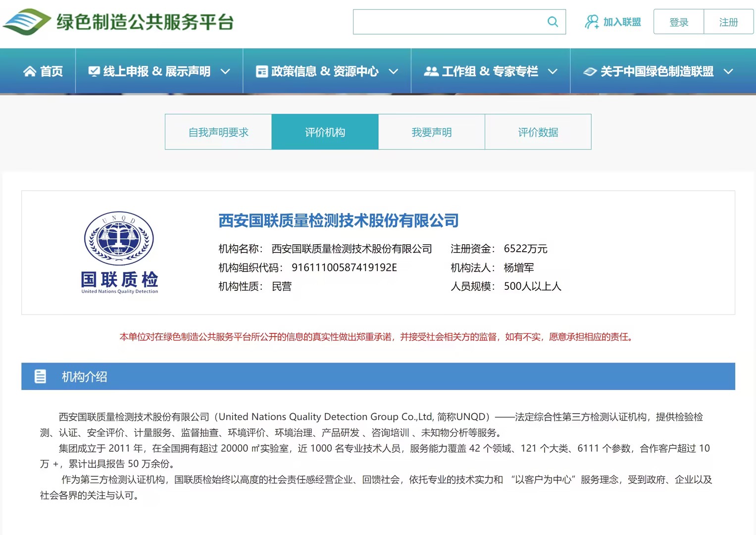Viewport: 756px width, 535px height.
Task: Open the 评价数据 tab
Action: click(x=538, y=132)
